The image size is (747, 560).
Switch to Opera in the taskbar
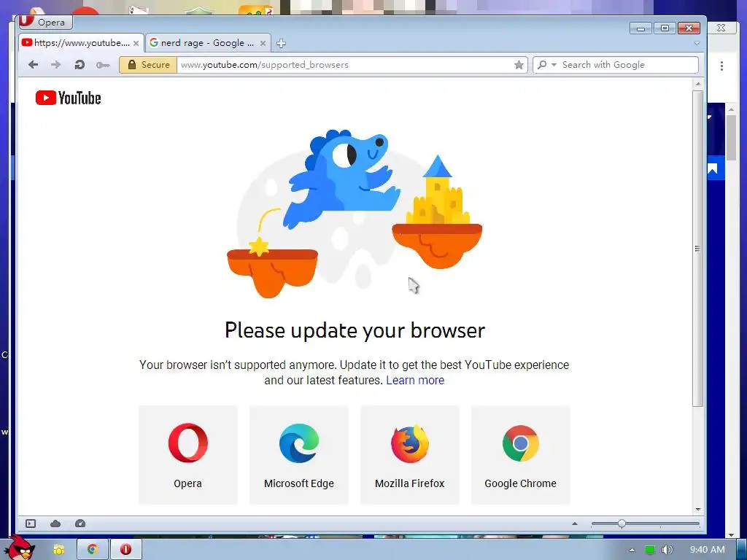tap(125, 550)
